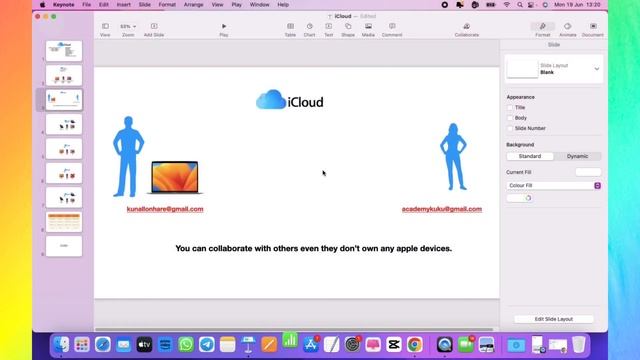Select the iCloud logo on slide
Viewport: 640px width, 360px height.
point(290,100)
